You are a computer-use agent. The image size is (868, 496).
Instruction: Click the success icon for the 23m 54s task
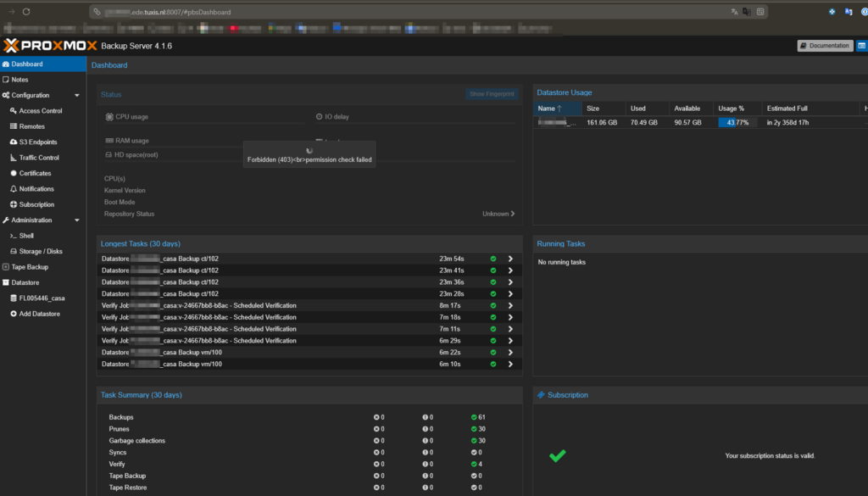pos(493,259)
